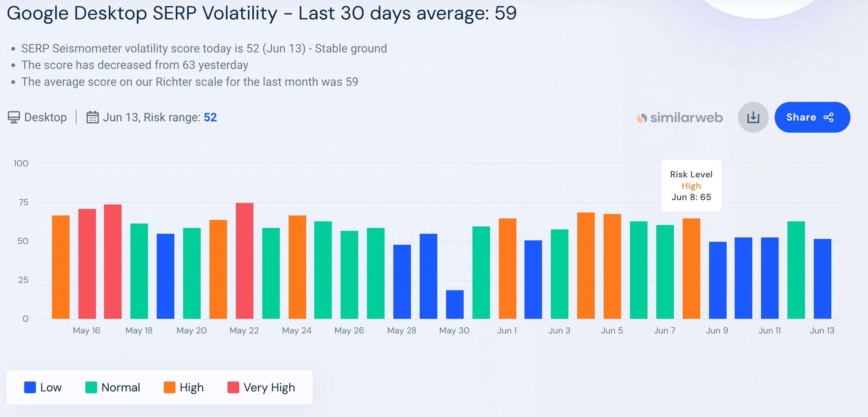This screenshot has height=417, width=868.
Task: Click the last blue bar for Jun 13
Action: (823, 279)
